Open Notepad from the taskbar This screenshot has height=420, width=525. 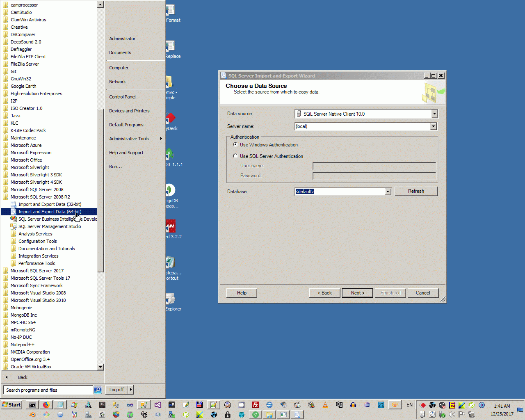[x=60, y=405]
